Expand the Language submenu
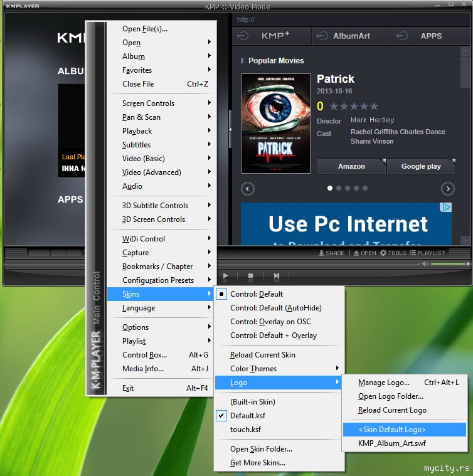Screen dimensions: 473x476 pyautogui.click(x=162, y=308)
